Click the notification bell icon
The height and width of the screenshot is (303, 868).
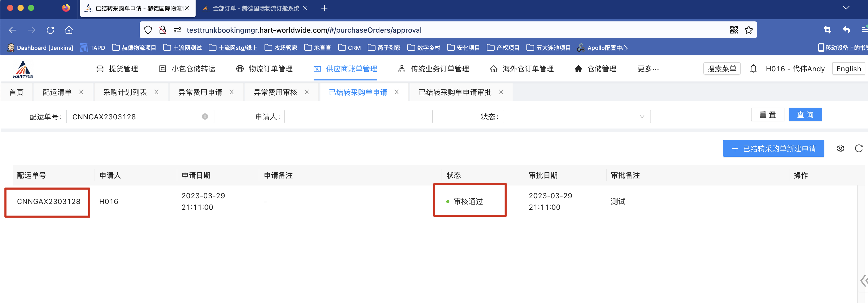click(753, 69)
